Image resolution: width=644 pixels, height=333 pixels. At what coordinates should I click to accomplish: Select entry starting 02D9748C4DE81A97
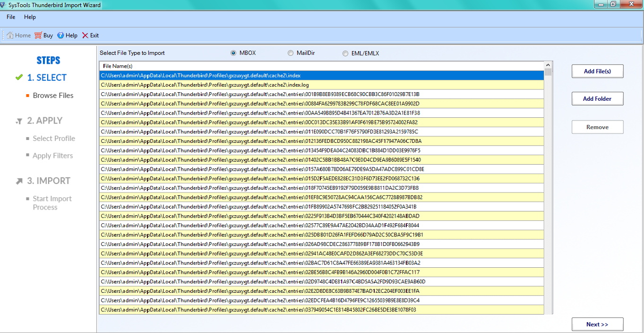pyautogui.click(x=321, y=281)
